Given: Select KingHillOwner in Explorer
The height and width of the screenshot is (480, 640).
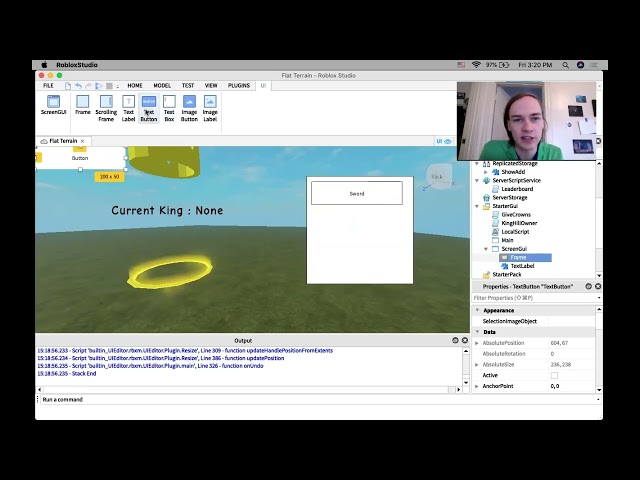Looking at the screenshot, I should click(x=519, y=223).
